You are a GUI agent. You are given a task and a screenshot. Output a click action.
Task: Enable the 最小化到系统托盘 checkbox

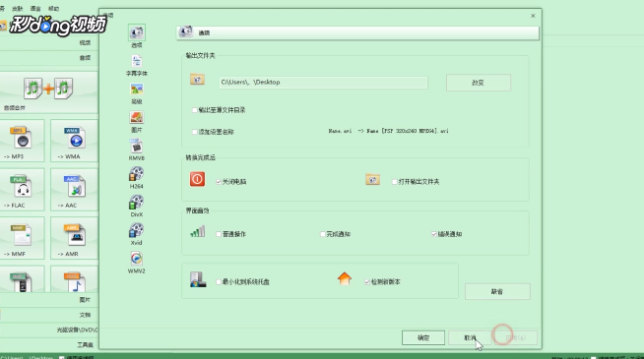click(219, 282)
